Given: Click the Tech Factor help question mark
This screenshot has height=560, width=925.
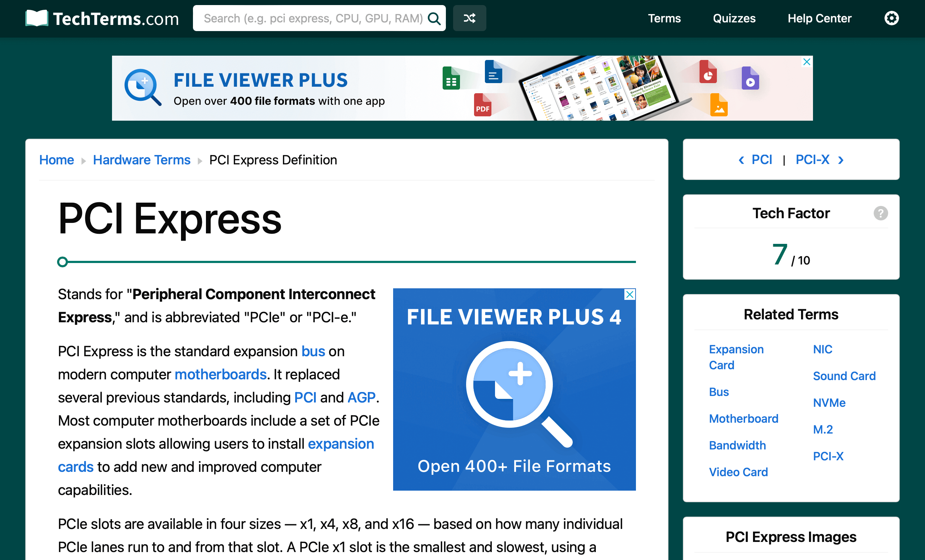Looking at the screenshot, I should pyautogui.click(x=880, y=213).
